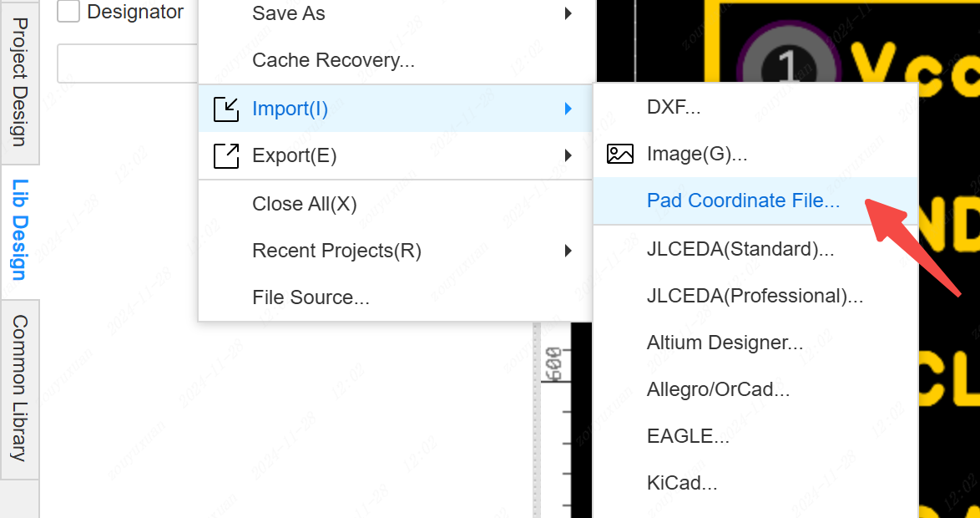Expand the Save As submenu arrow
Image resolution: width=980 pixels, height=518 pixels.
click(x=568, y=13)
